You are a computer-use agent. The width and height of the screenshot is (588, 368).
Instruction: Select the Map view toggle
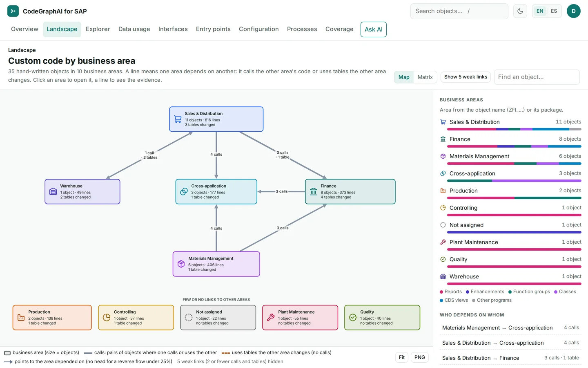404,77
